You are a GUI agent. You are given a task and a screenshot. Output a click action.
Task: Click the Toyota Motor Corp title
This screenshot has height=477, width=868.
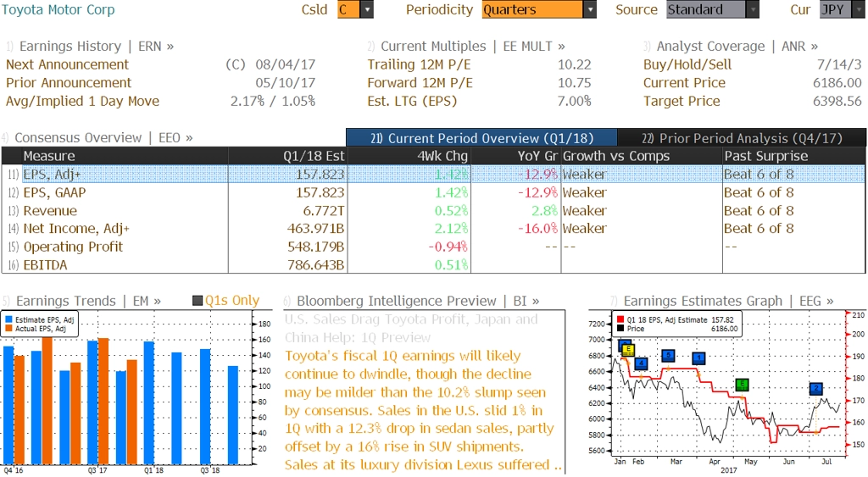tap(58, 9)
